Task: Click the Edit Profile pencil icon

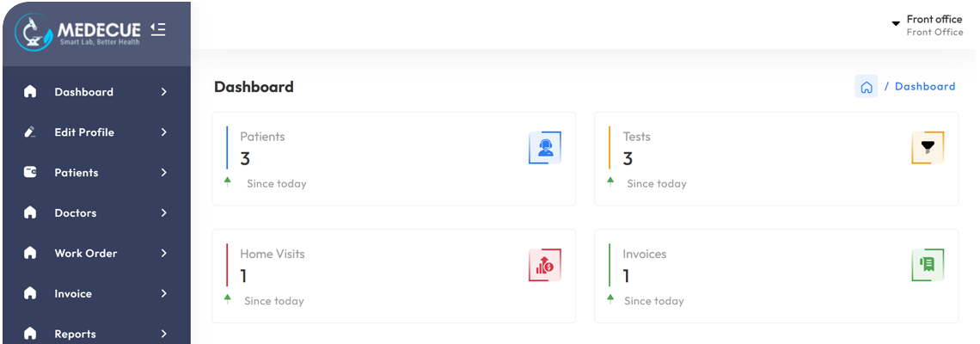Action: tap(30, 132)
